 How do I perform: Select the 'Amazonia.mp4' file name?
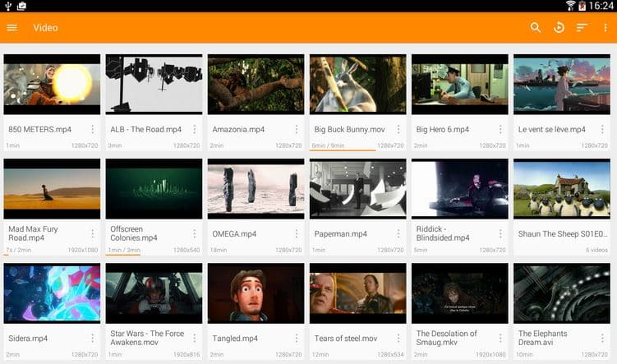tap(238, 129)
